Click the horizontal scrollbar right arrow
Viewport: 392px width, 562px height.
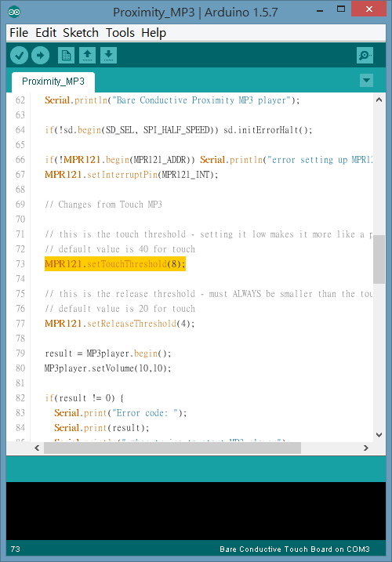point(366,448)
